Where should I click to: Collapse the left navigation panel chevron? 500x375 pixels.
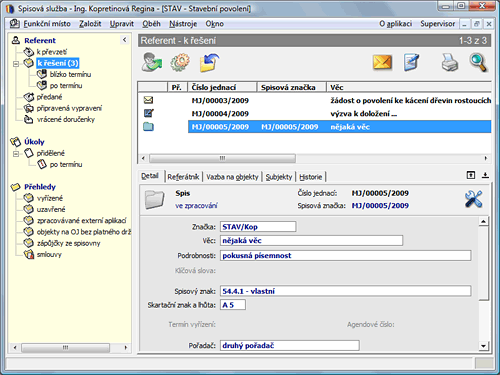coord(125,40)
